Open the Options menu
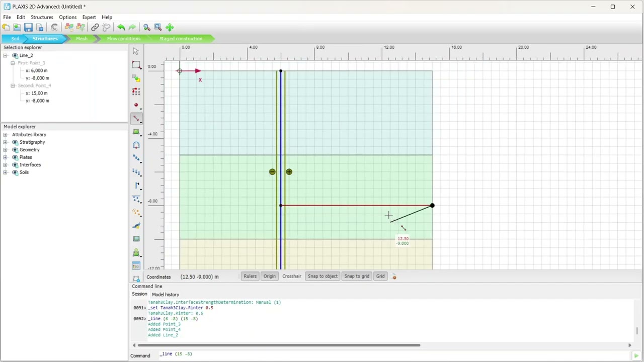This screenshot has height=362, width=644. tap(67, 17)
